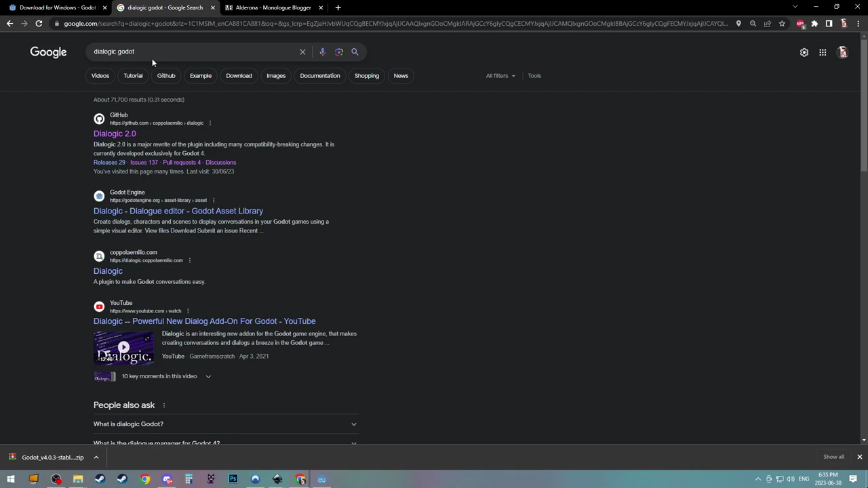Open more options for YouTube result
Screen dimensions: 868x488
click(x=188, y=310)
